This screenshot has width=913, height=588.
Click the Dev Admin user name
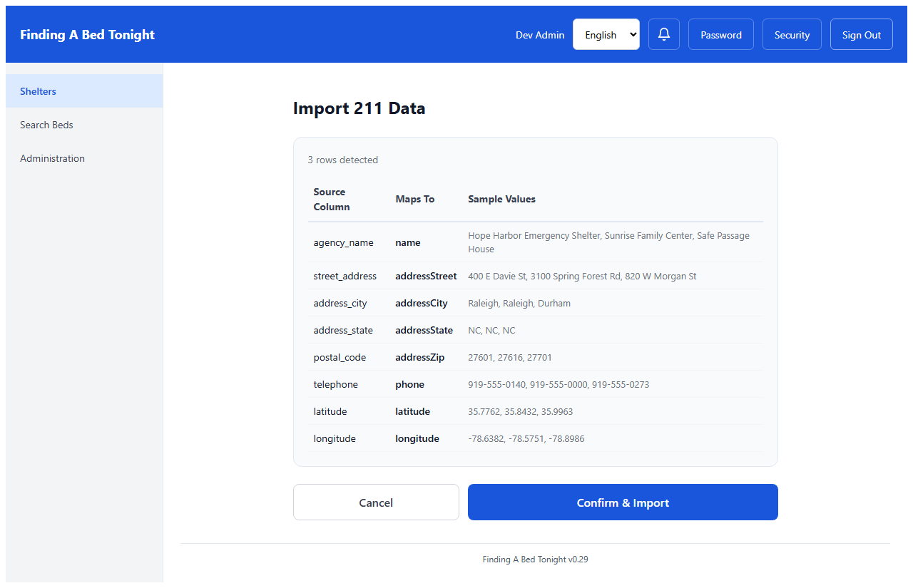[539, 35]
